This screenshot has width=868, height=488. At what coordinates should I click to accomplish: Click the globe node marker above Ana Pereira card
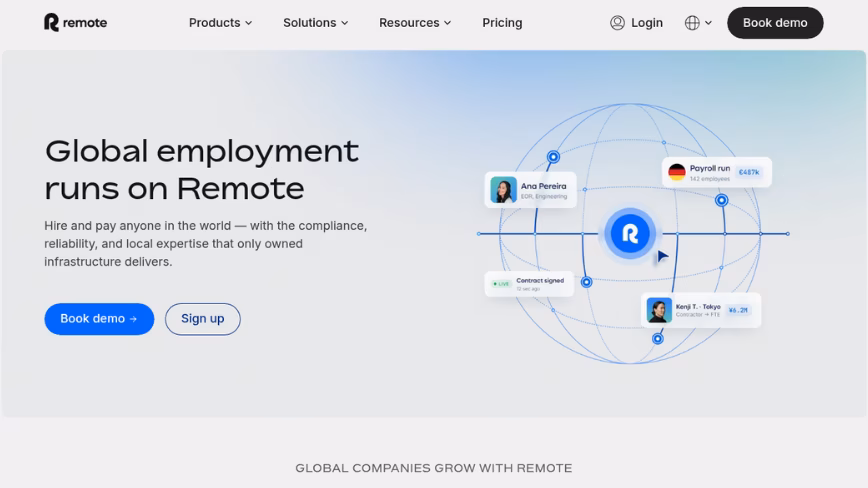tap(553, 157)
